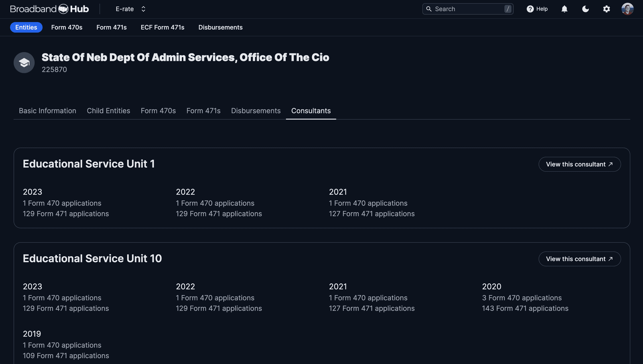The width and height of the screenshot is (643, 364).
Task: Switch to the ECF Form 471s section
Action: [162, 27]
